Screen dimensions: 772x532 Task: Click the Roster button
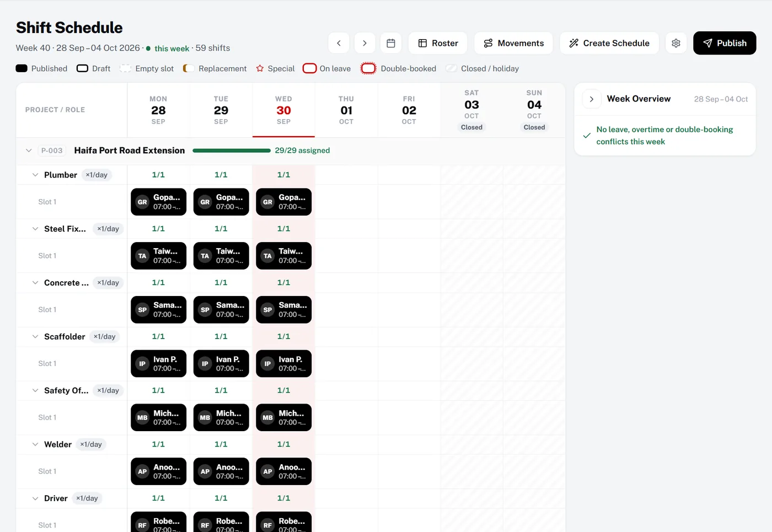(x=438, y=43)
